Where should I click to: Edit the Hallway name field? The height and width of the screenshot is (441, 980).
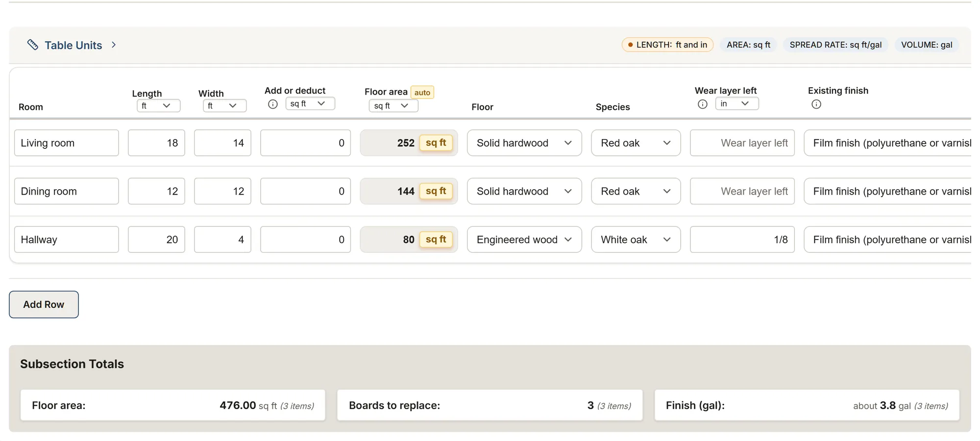pyautogui.click(x=67, y=240)
